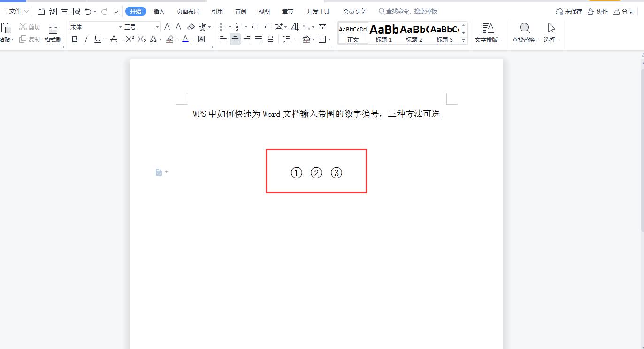The image size is (644, 349).
Task: Add character border icon
Action: point(201,39)
